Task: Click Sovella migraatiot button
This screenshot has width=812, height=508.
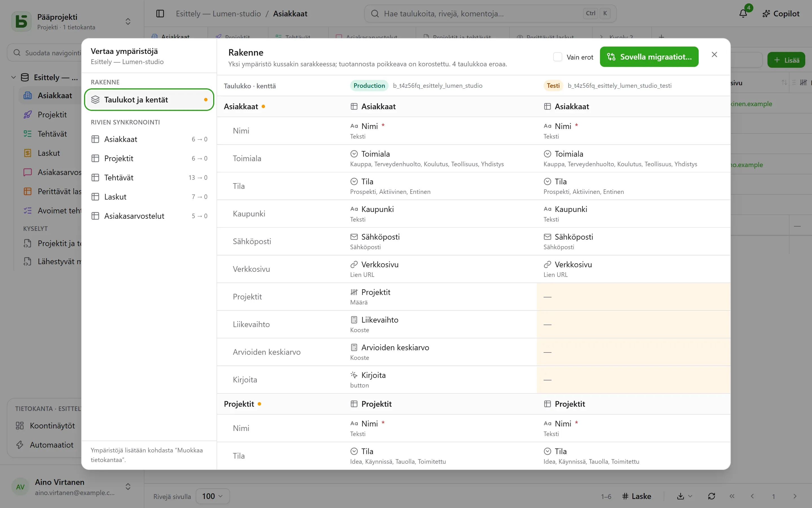Action: pos(649,57)
